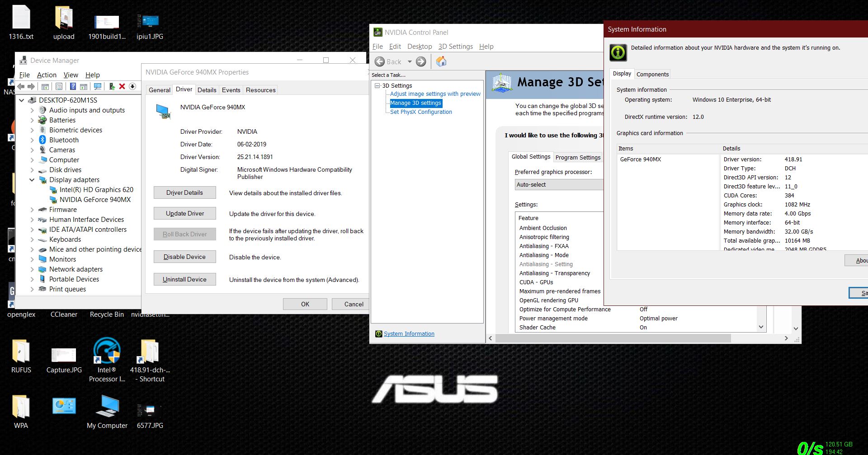The image size is (868, 455).
Task: Switch to the Components tab
Action: pos(652,74)
